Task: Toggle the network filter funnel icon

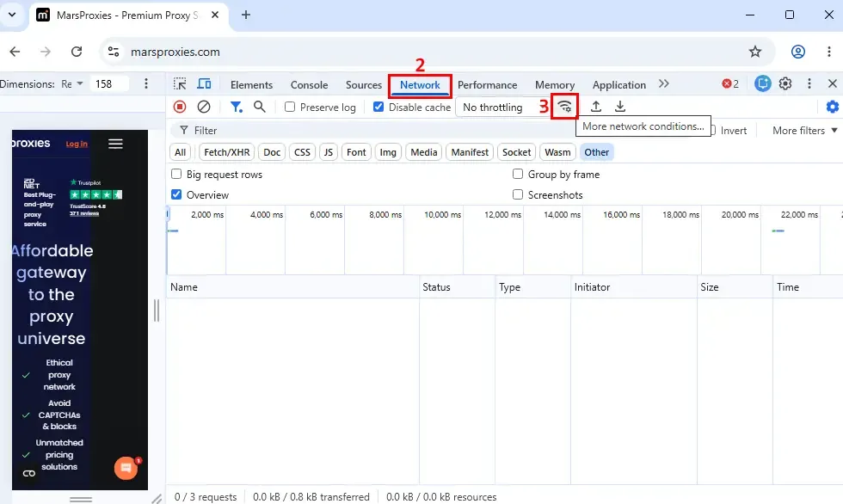Action: [x=236, y=107]
